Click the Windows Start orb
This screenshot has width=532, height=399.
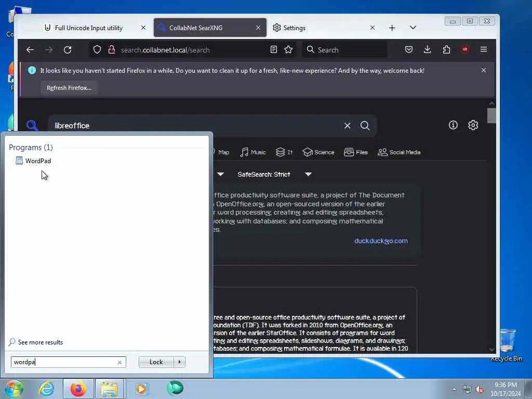(14, 389)
